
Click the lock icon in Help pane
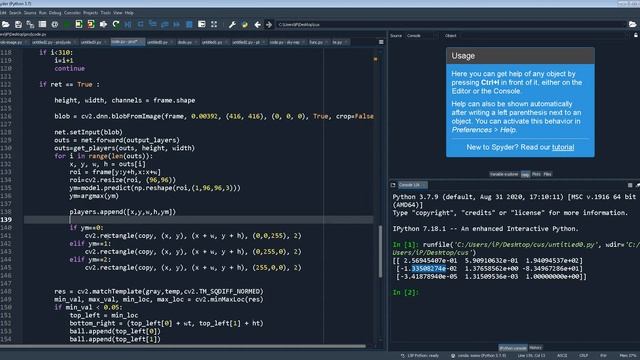point(636,36)
